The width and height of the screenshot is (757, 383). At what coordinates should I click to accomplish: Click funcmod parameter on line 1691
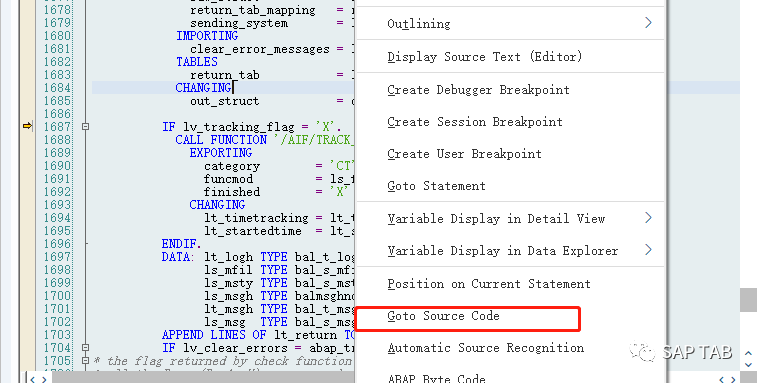228,179
